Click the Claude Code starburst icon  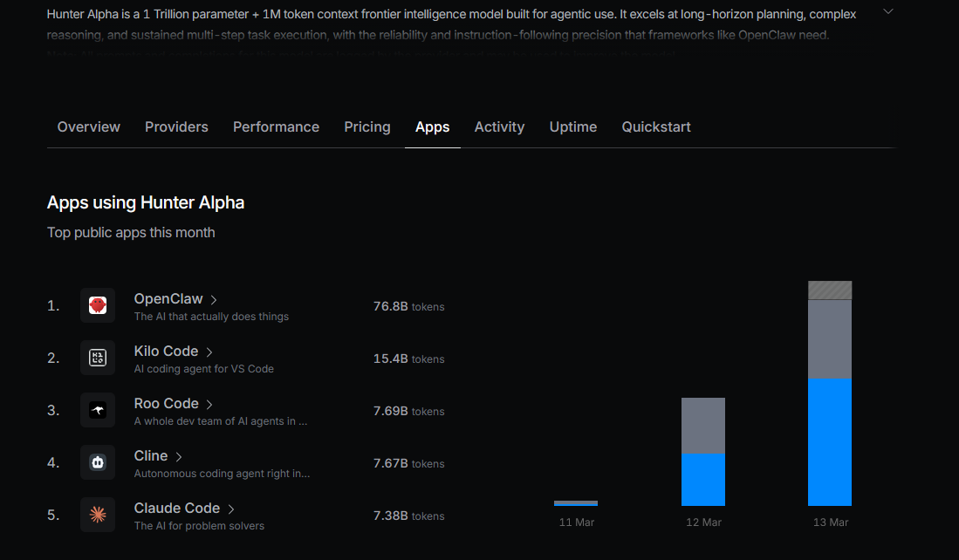97,515
